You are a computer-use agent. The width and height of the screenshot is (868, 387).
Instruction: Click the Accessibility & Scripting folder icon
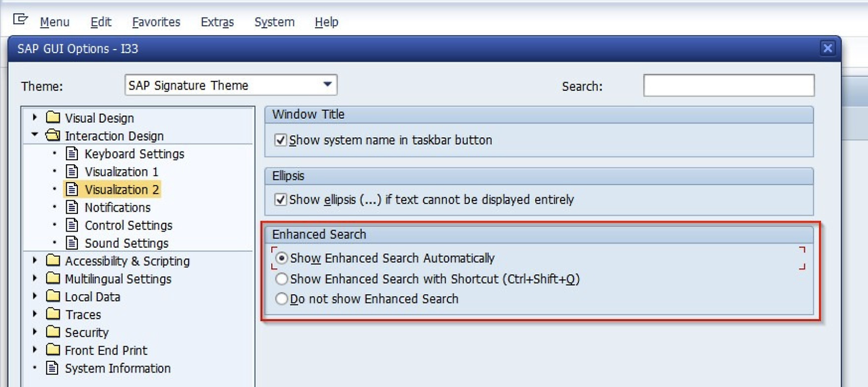[53, 261]
